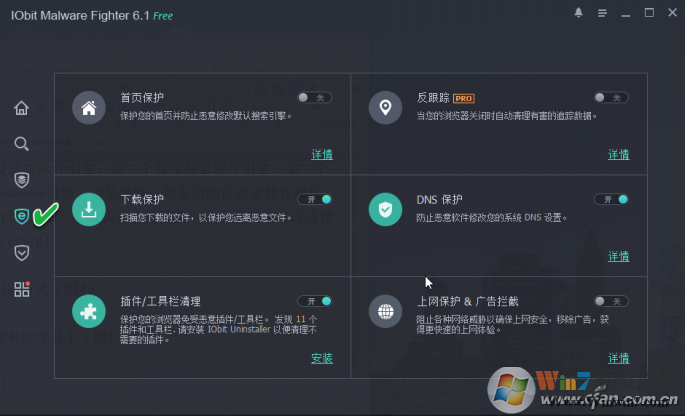Screen dimensions: 685x416
Task: Open the Action Center grid icon
Action: tap(21, 289)
